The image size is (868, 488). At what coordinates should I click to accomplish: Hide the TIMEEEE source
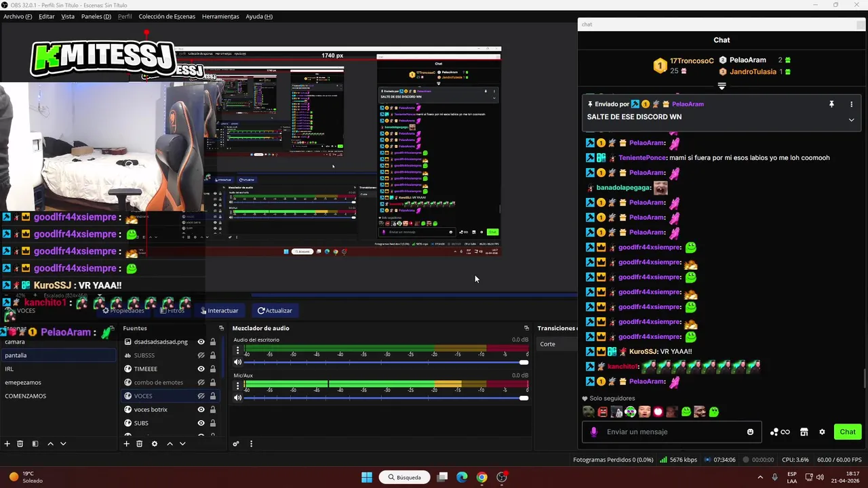(x=201, y=369)
